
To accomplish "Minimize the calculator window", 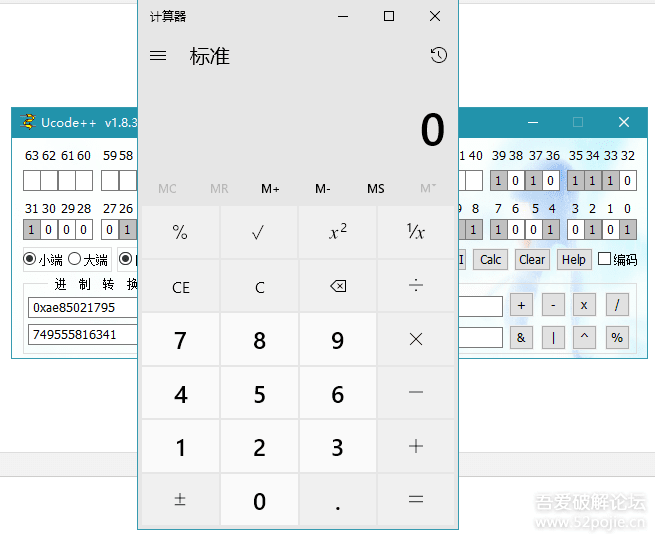I will tap(343, 16).
